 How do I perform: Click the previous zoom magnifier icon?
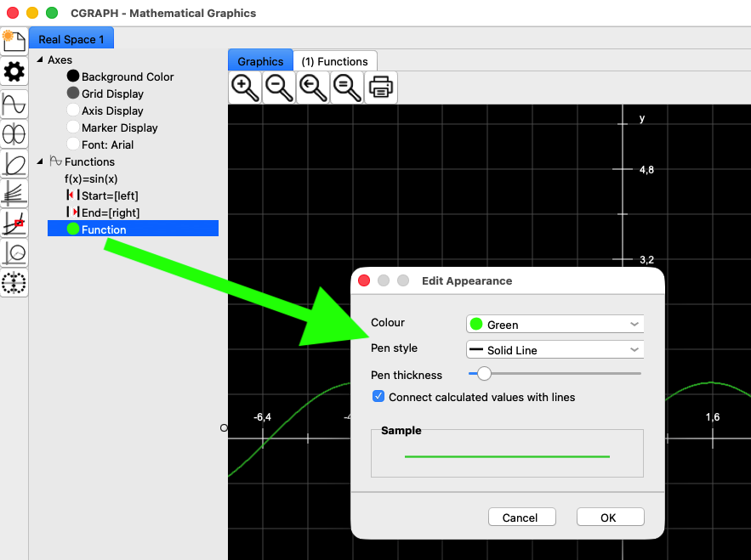[x=313, y=87]
